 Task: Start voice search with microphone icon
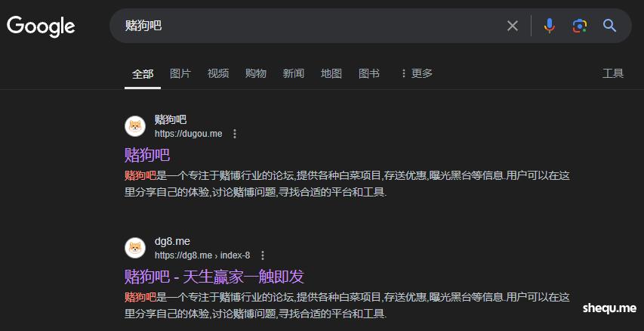549,26
